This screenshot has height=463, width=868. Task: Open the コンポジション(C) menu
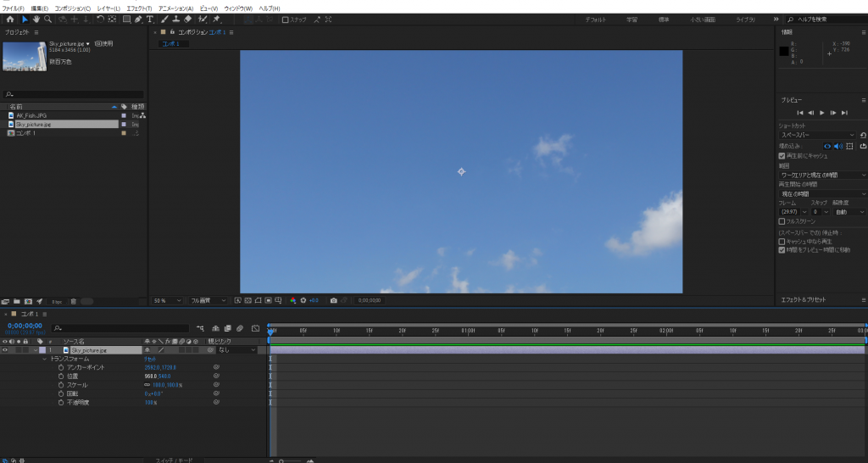(73, 8)
